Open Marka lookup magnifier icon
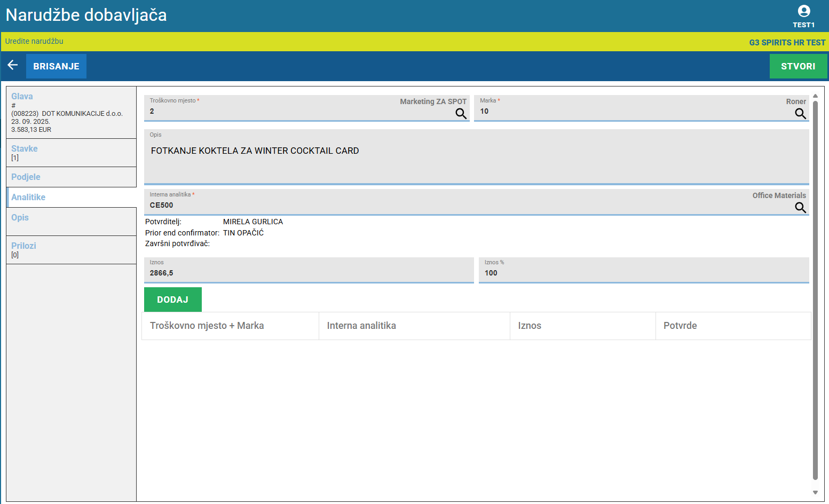This screenshot has height=504, width=829. tap(800, 114)
